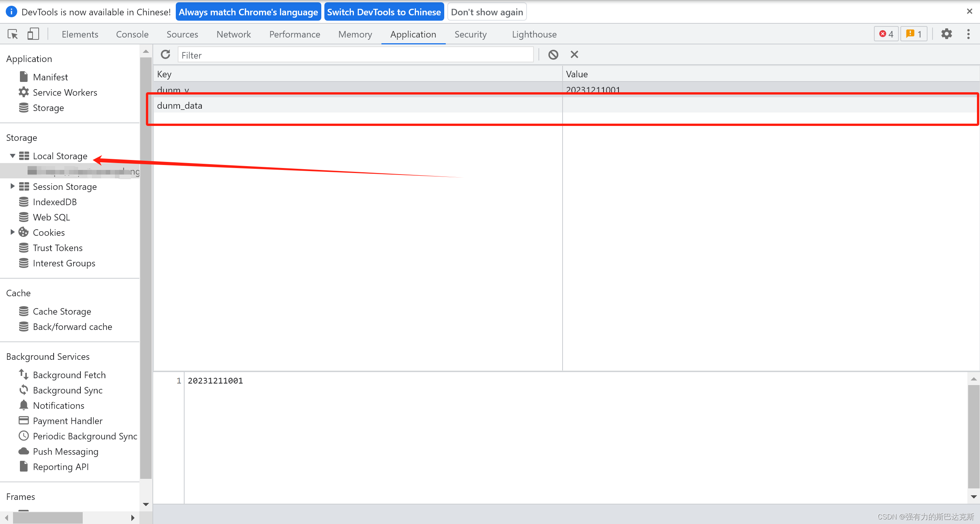The height and width of the screenshot is (524, 980).
Task: Open Reporting API
Action: click(x=61, y=467)
